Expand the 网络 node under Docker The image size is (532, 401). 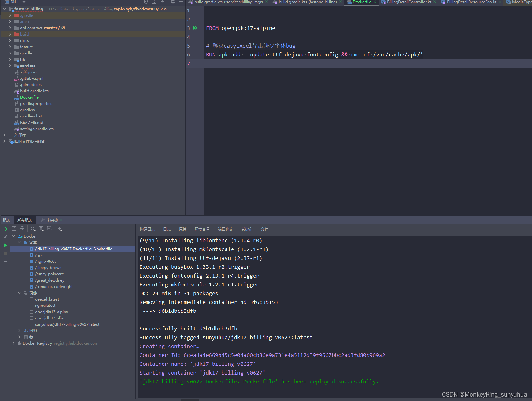(19, 330)
